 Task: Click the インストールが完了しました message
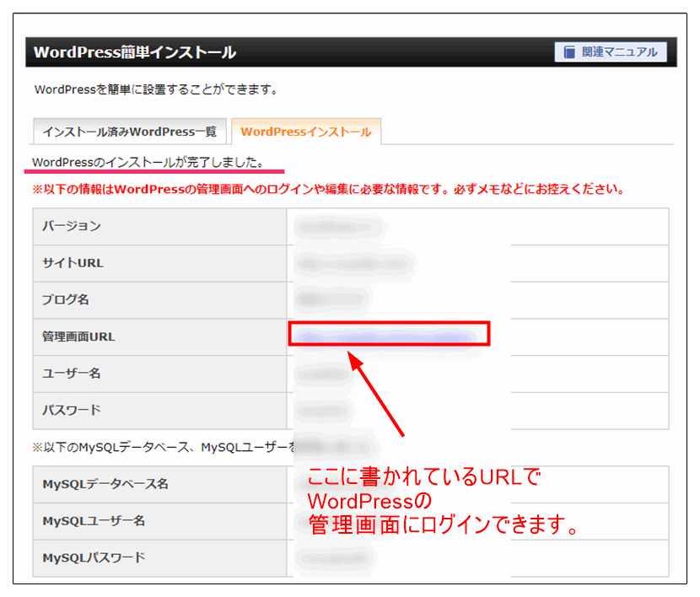(148, 162)
